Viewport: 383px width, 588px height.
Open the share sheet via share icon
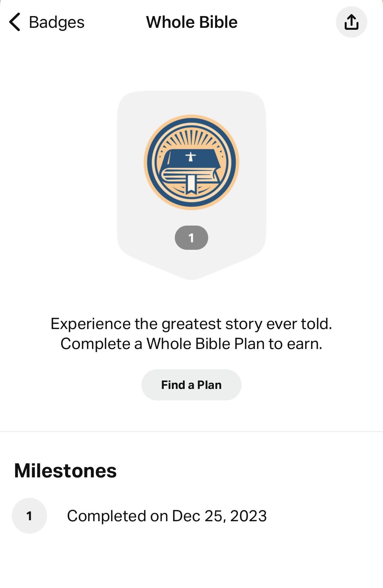(x=351, y=22)
